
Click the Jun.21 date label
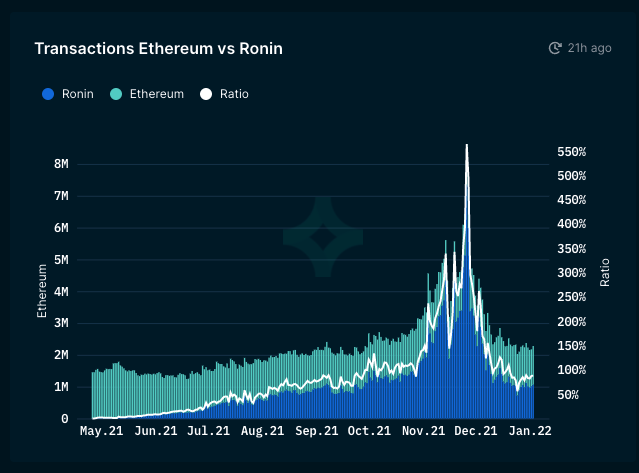156,431
